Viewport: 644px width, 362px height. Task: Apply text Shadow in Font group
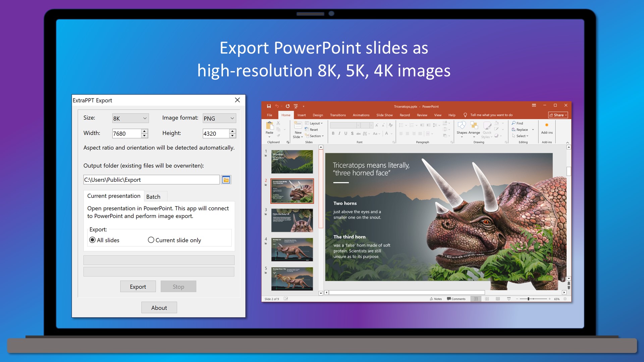(352, 133)
